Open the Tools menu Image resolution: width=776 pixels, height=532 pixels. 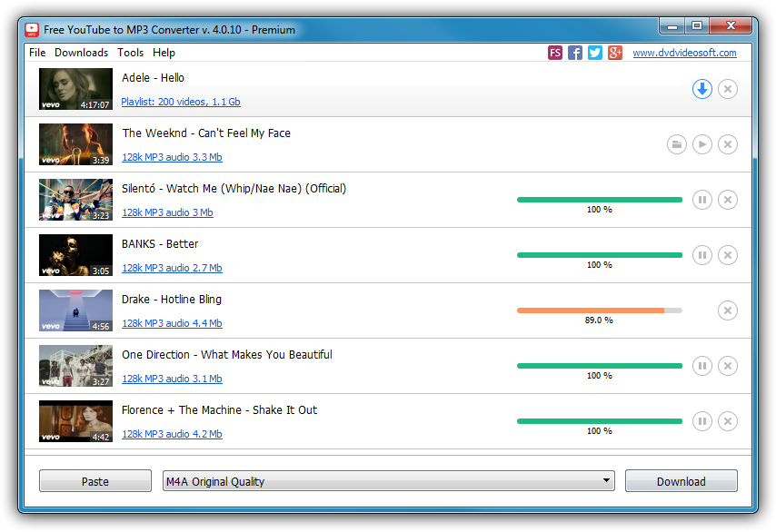130,53
